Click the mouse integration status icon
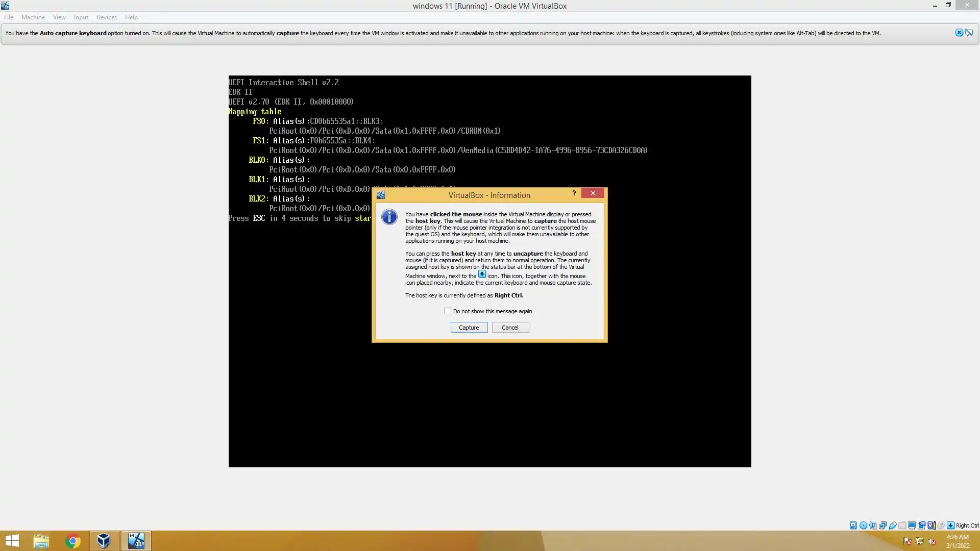 [941, 525]
